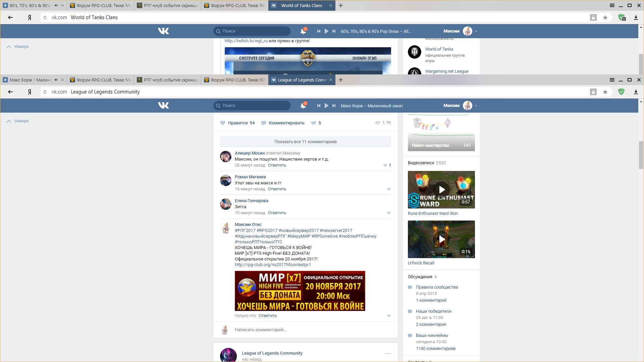Switch to World of Tanks Clans tab
Screen dimensions: 644x362
(x=302, y=5)
